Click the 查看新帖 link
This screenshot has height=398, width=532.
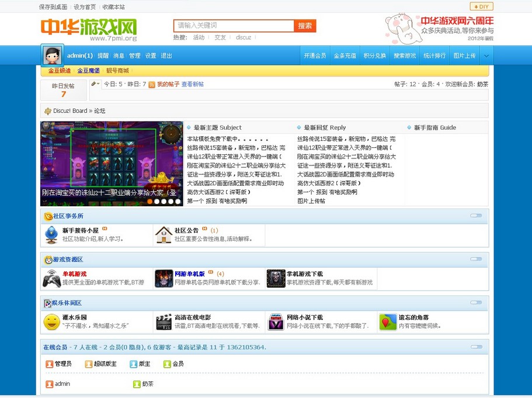pos(192,84)
